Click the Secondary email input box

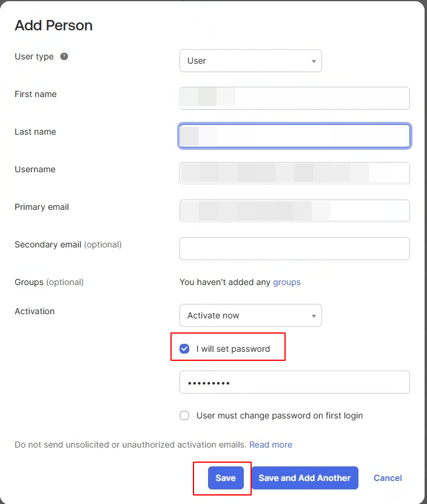(295, 249)
